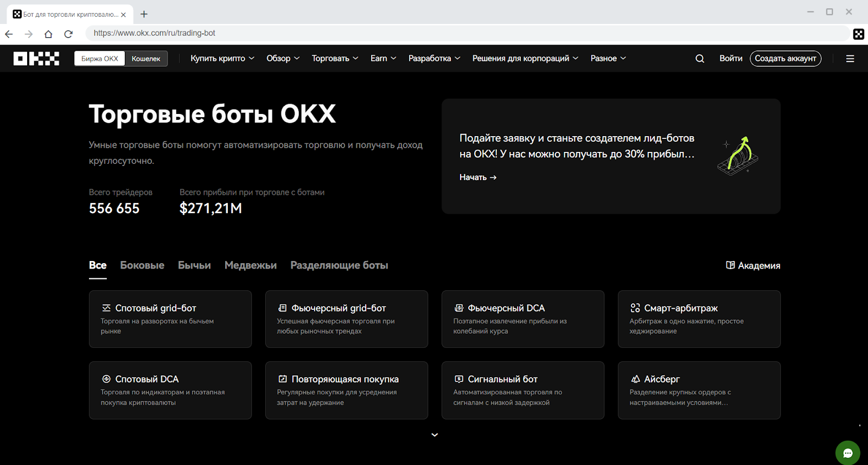Click the OKX extension icon in toolbar
This screenshot has width=868, height=465.
coord(858,34)
